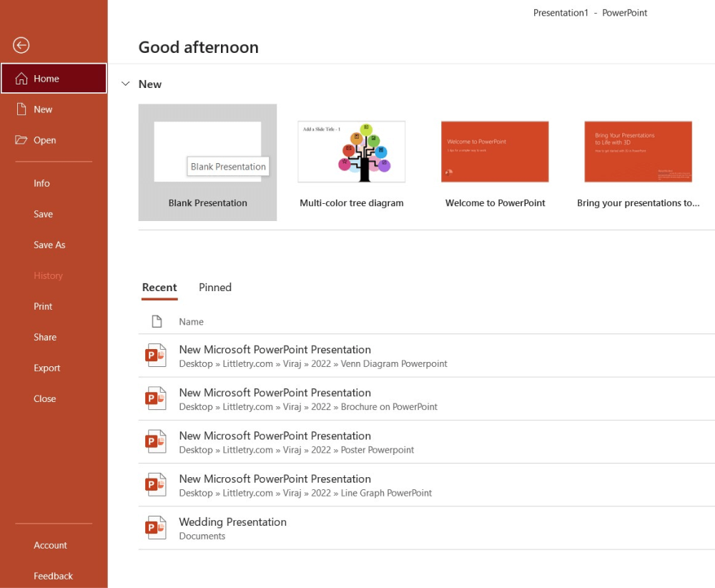Screen dimensions: 715x588
Task: Collapse the New section chevron
Action: [x=126, y=84]
